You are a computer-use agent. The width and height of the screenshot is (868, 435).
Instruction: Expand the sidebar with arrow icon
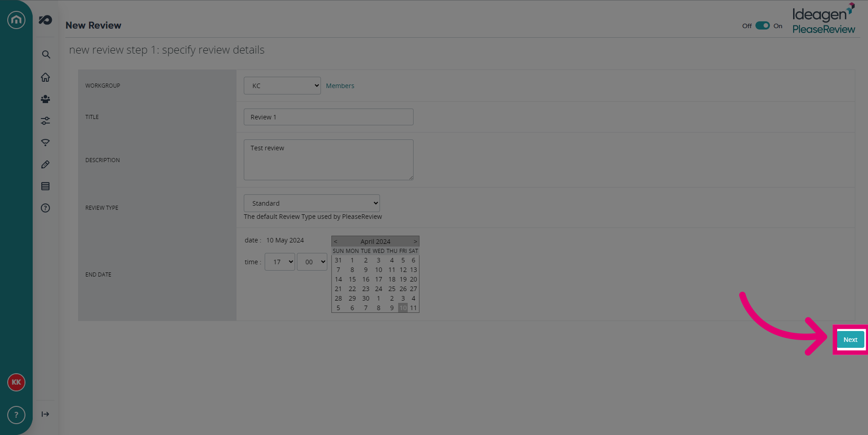pos(45,414)
